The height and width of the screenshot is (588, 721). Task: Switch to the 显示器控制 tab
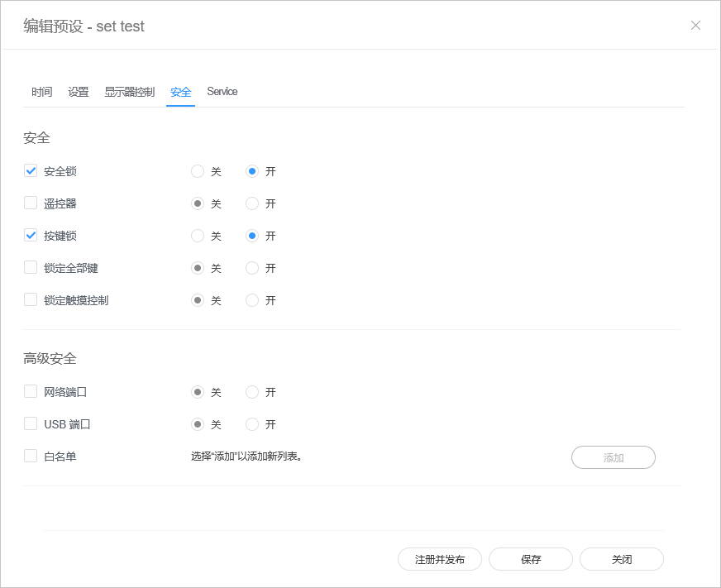point(129,92)
